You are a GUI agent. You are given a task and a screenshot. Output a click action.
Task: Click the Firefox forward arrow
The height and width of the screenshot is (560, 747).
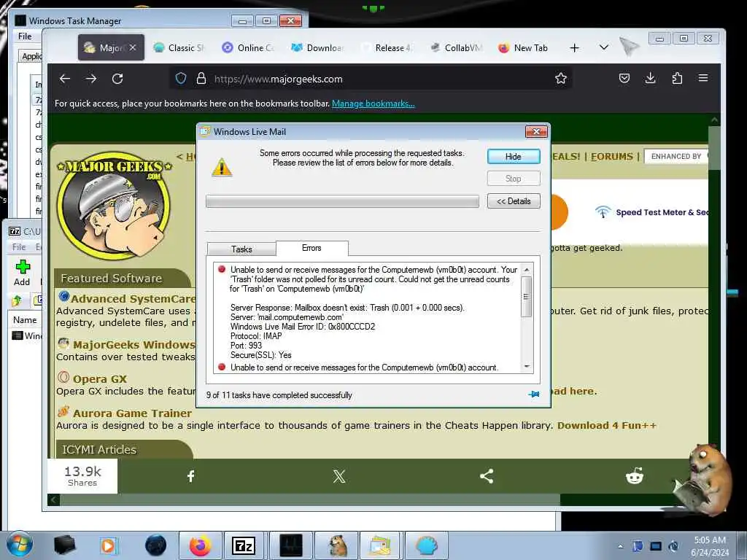click(91, 79)
